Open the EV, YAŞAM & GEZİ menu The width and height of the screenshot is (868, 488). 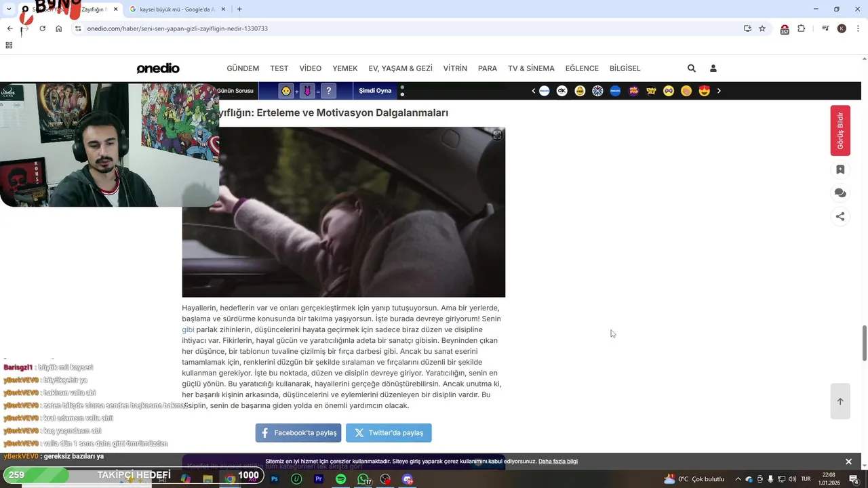pyautogui.click(x=400, y=68)
